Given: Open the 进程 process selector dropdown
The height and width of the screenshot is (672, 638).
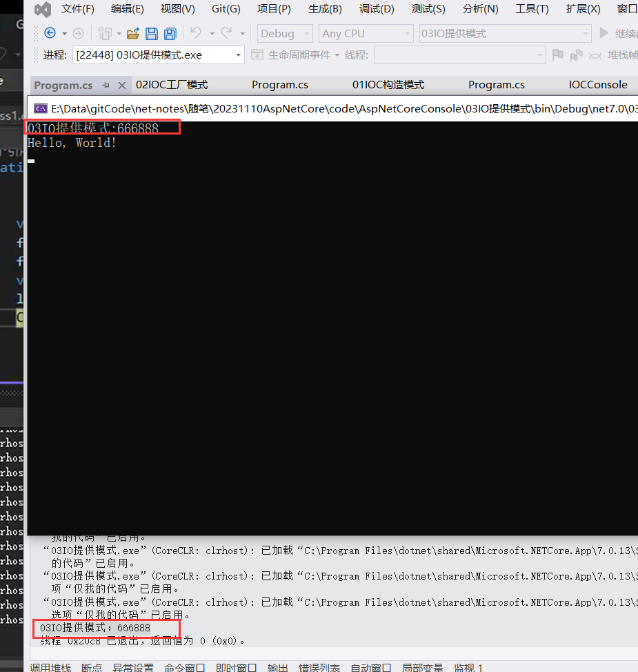Looking at the screenshot, I should coord(159,55).
